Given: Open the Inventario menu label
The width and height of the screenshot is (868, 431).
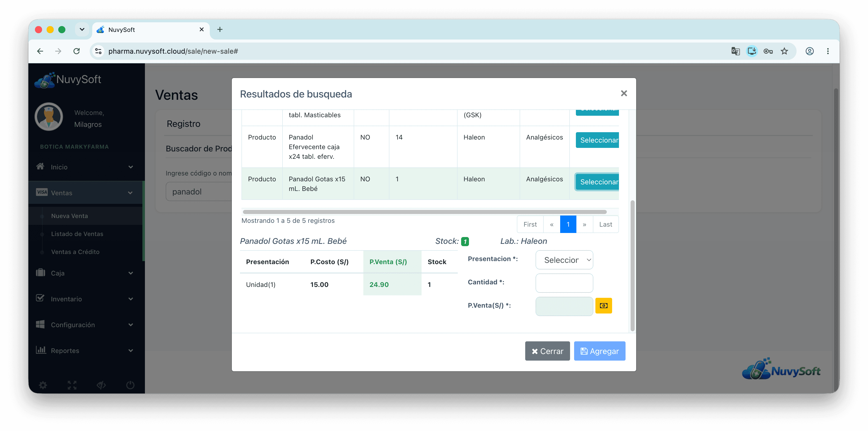Looking at the screenshot, I should click(x=66, y=299).
